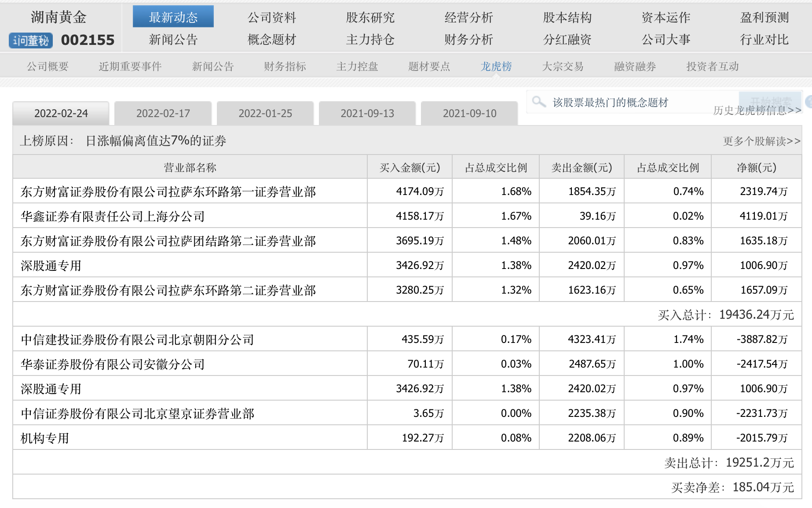Open the 主力控盘 section
Viewport: 812px width, 508px height.
357,66
